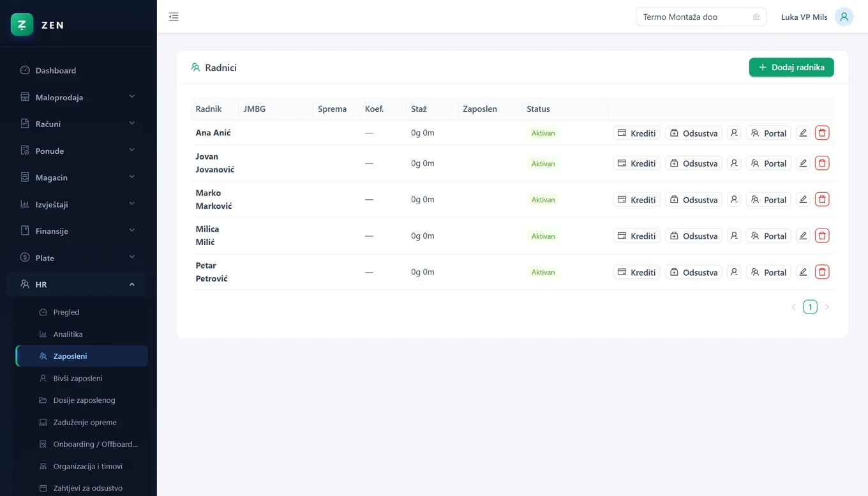This screenshot has width=868, height=496.
Task: Expand the Maloprodaja sidebar section
Action: pos(77,97)
